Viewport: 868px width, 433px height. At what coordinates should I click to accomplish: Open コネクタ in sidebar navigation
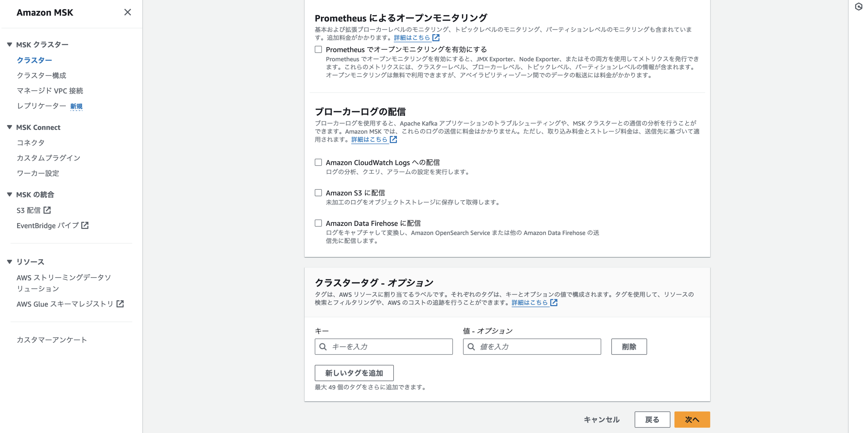click(31, 143)
